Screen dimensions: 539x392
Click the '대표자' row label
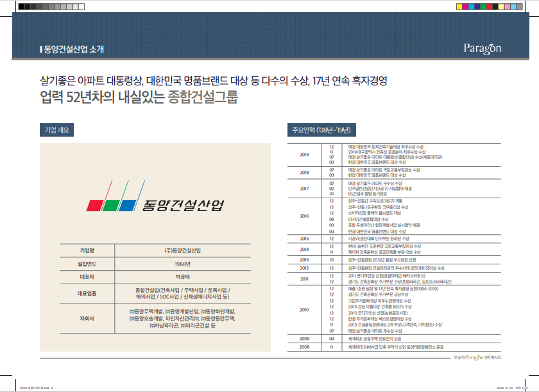(87, 277)
